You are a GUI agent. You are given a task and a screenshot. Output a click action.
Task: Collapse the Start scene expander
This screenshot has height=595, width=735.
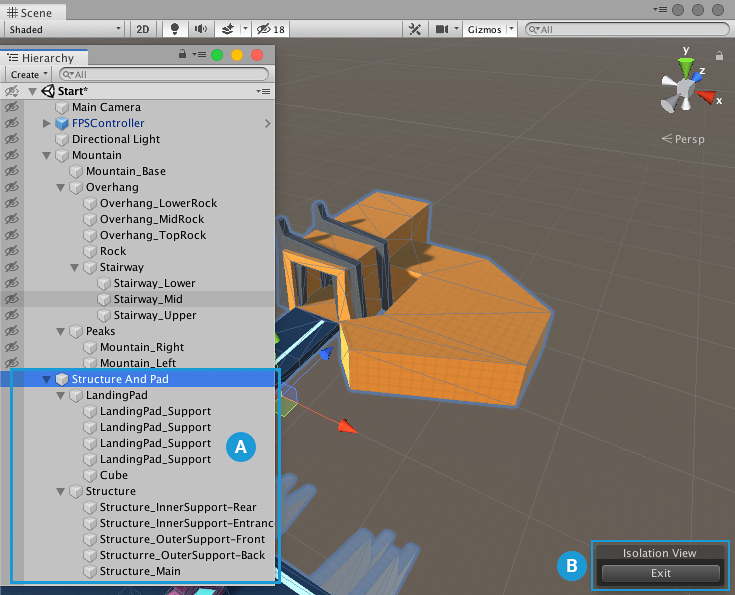coord(32,91)
